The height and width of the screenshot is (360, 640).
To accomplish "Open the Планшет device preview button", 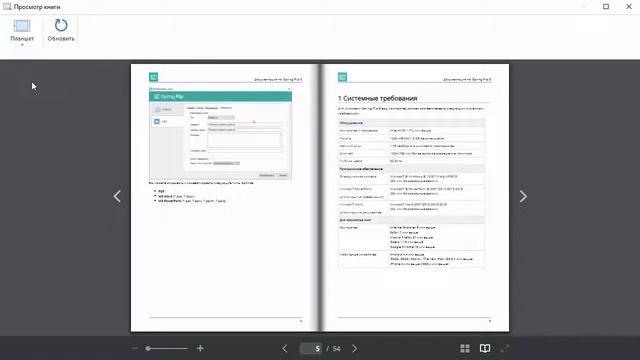I will (22, 30).
